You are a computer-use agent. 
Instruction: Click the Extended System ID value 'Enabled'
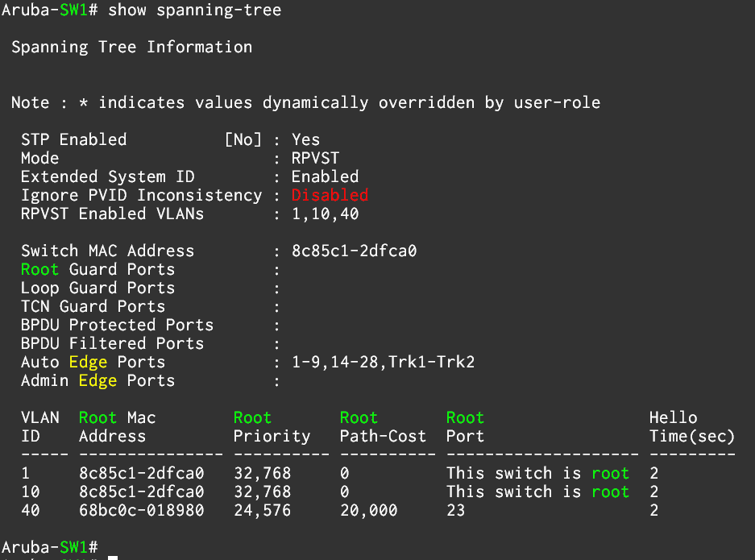pos(325,176)
